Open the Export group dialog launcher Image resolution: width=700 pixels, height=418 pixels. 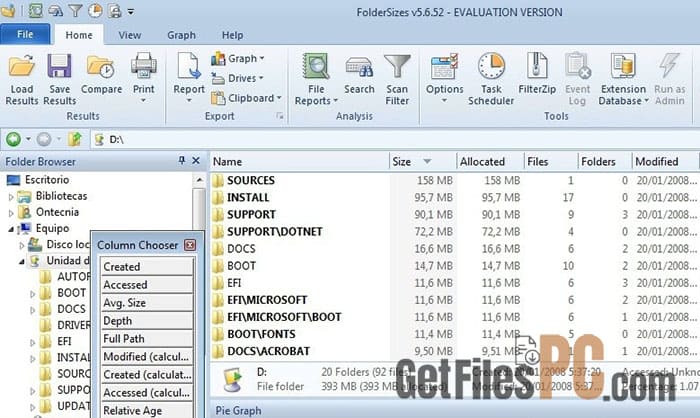pos(280,116)
